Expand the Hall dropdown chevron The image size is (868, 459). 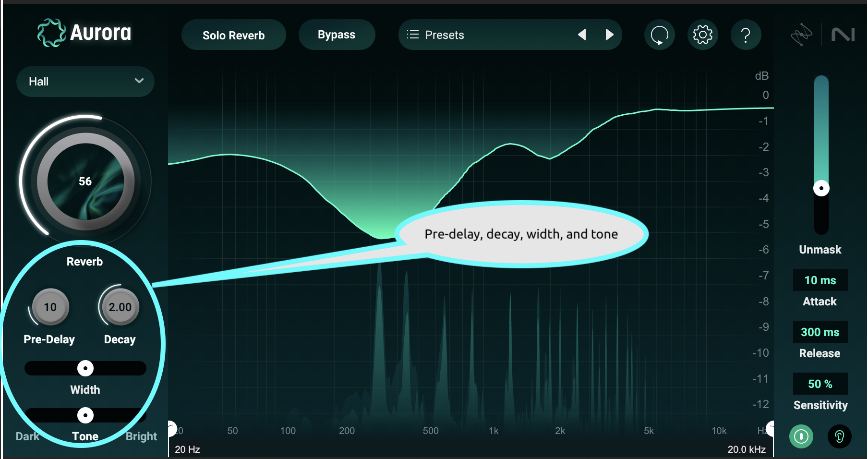(x=139, y=81)
